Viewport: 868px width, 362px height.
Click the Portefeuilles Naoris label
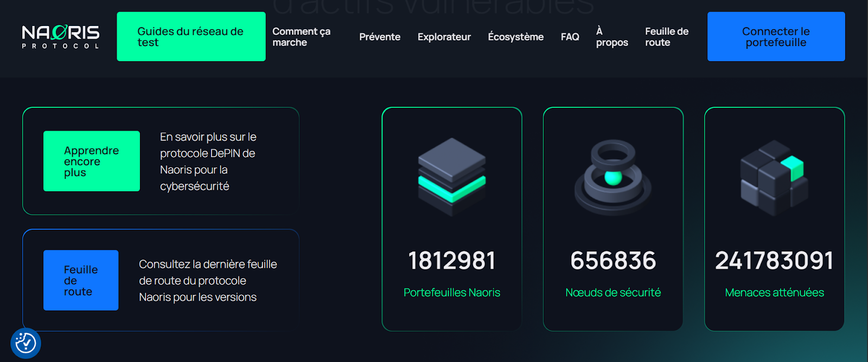pos(452,293)
